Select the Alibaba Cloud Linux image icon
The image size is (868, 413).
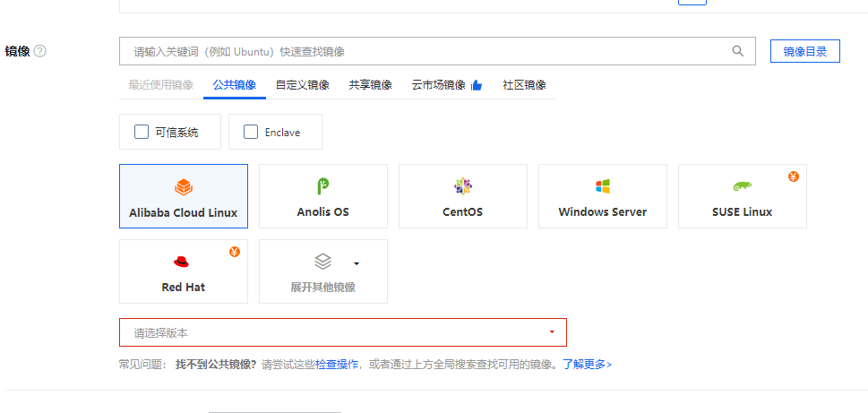point(183,187)
